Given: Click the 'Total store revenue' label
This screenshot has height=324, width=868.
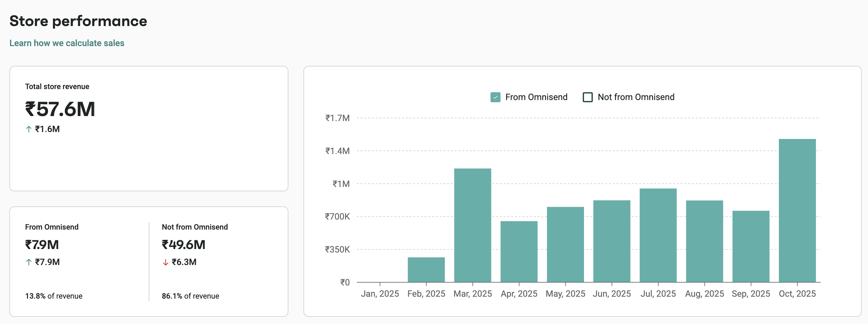Looking at the screenshot, I should (x=57, y=86).
